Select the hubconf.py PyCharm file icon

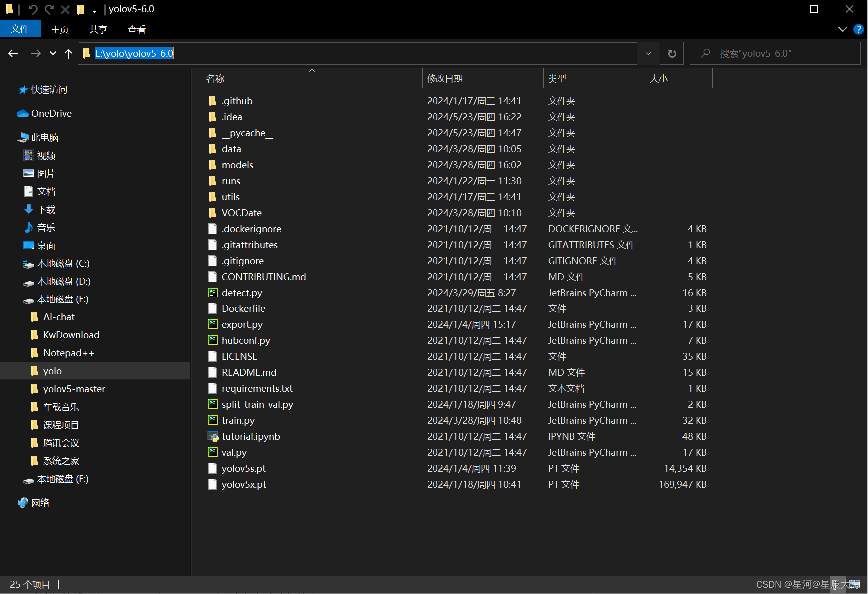pyautogui.click(x=213, y=340)
